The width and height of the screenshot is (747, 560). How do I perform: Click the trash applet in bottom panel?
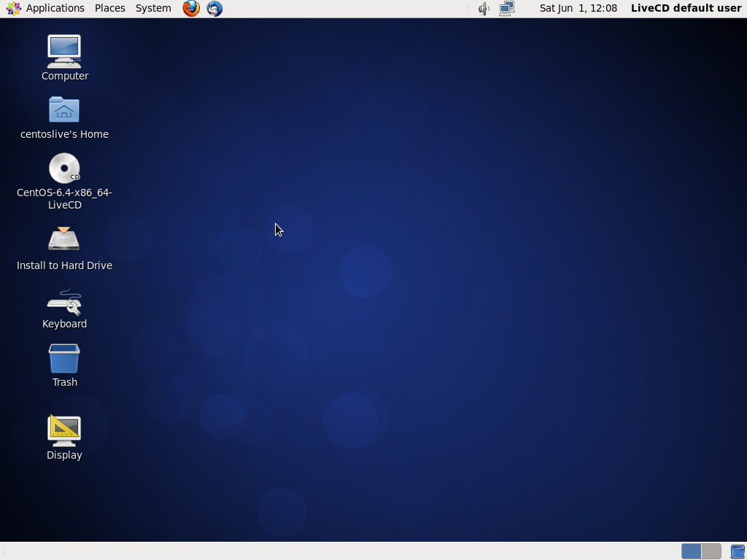(x=738, y=551)
